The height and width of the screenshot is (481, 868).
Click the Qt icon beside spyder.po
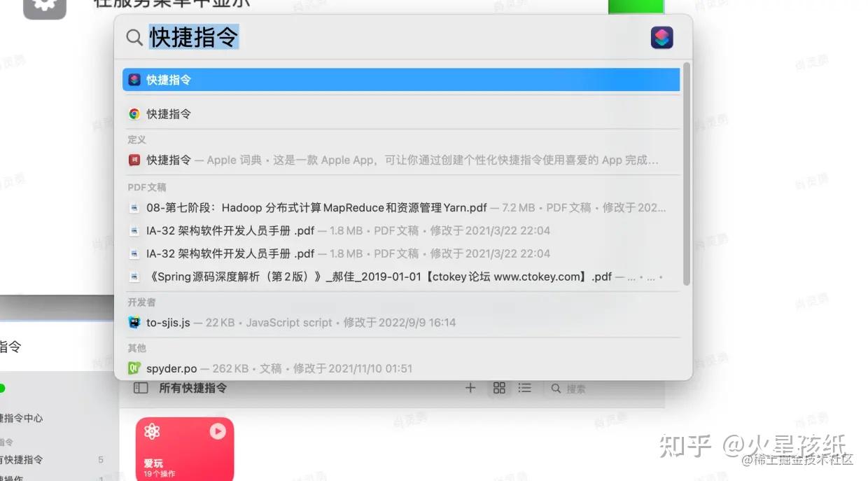click(x=134, y=368)
